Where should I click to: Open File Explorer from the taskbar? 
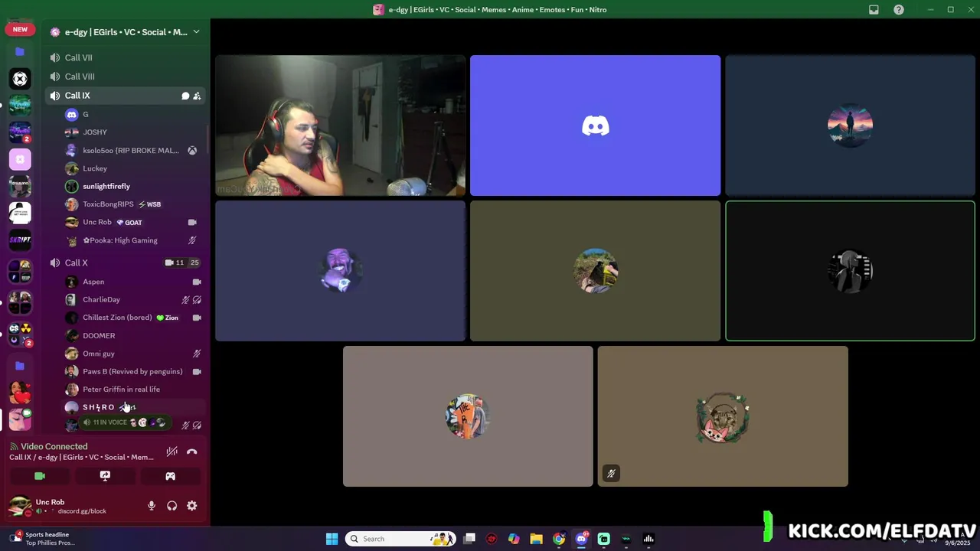tap(536, 539)
